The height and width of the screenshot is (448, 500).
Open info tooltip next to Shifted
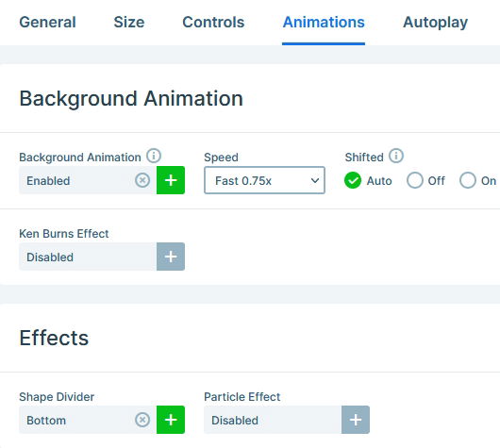coord(396,156)
